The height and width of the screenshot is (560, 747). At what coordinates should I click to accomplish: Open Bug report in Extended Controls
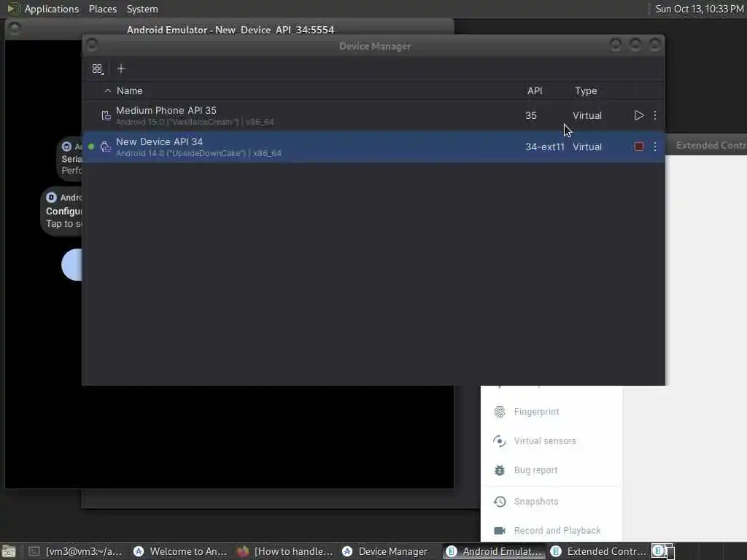(x=551, y=470)
